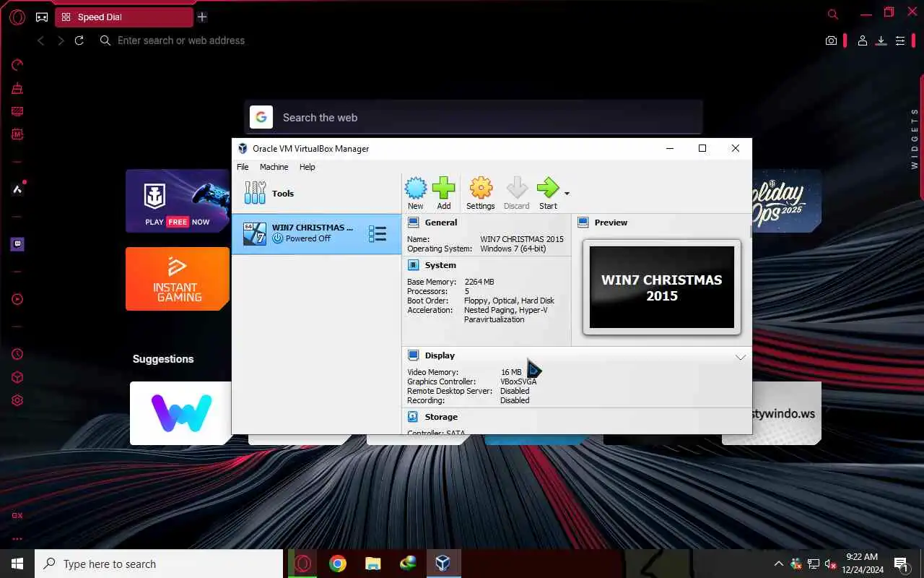Image resolution: width=924 pixels, height=578 pixels.
Task: Open Google Chrome from taskbar
Action: (x=337, y=564)
